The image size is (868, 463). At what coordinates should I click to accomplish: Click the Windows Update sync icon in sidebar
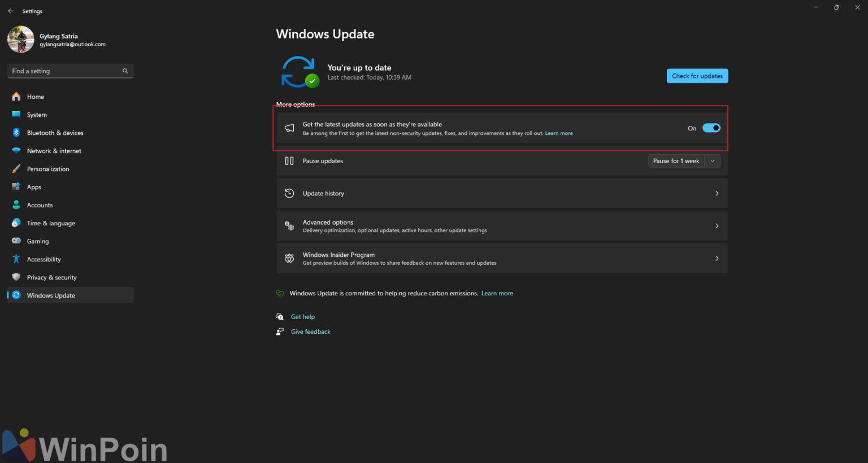click(x=16, y=295)
